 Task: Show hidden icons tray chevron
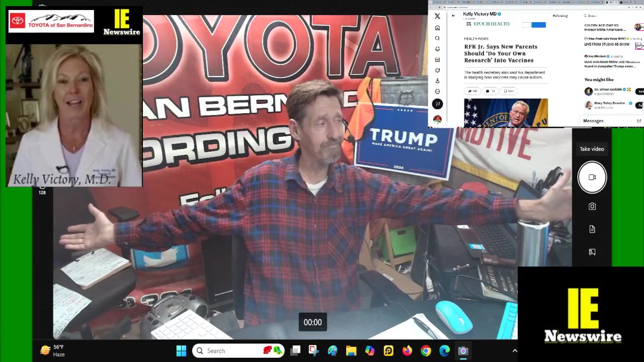point(515,351)
